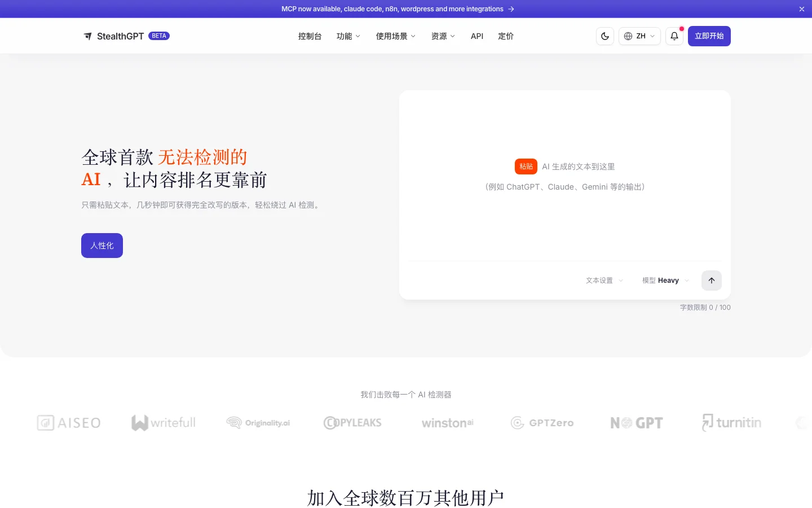Open the MCP integrations announcement link

click(398, 9)
